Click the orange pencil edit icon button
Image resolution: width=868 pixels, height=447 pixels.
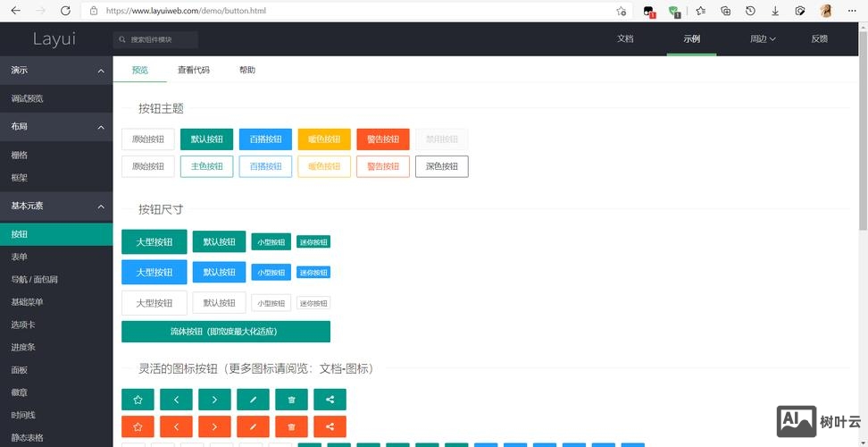click(x=253, y=426)
